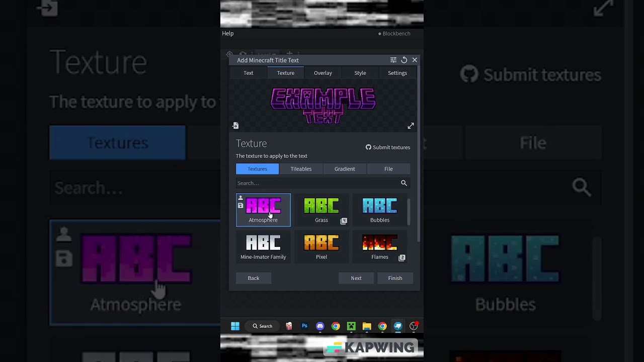Choose the Pixel texture

(x=321, y=247)
